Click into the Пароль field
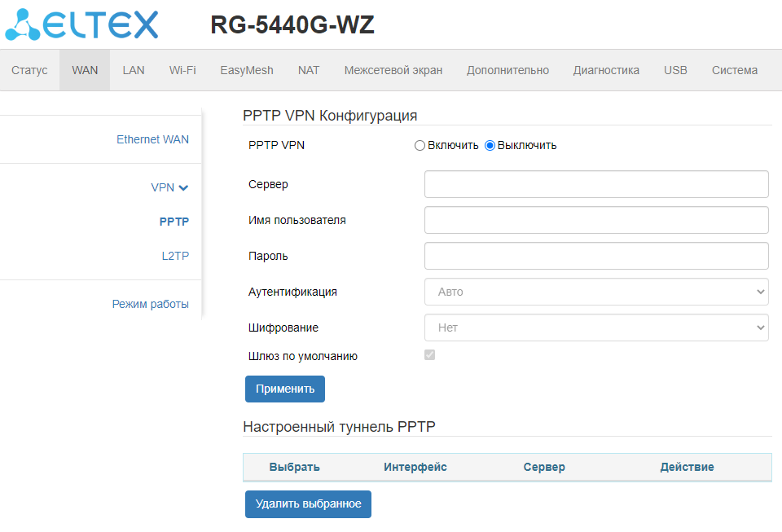This screenshot has width=782, height=532. click(x=596, y=256)
